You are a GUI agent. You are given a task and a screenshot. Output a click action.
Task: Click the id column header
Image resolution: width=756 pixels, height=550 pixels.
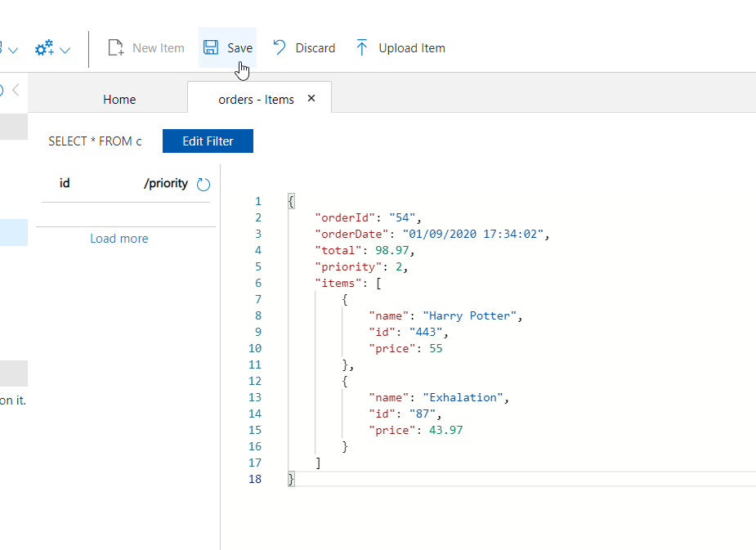click(x=65, y=183)
